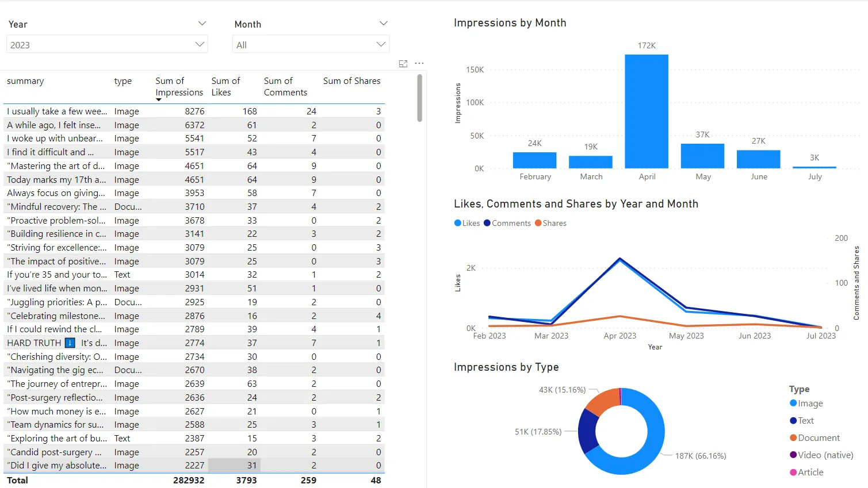This screenshot has height=488, width=868.
Task: Click the highlighted likes cell 31
Action: click(x=234, y=466)
